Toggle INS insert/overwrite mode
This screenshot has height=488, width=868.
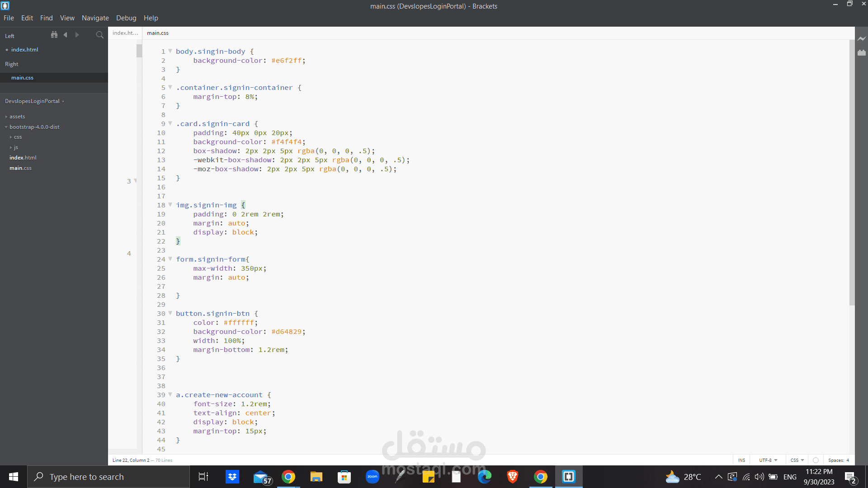(x=741, y=460)
